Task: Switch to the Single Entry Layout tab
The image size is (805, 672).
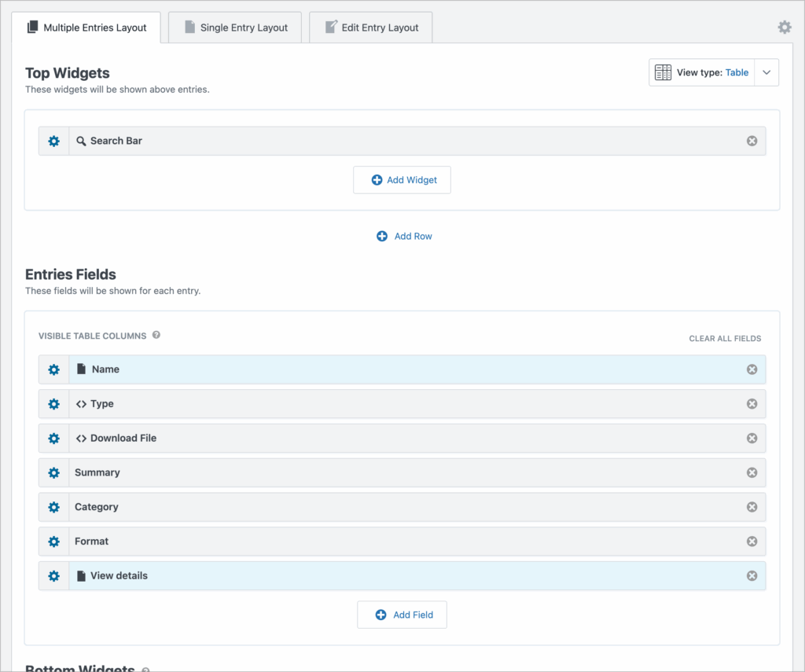Action: tap(234, 27)
